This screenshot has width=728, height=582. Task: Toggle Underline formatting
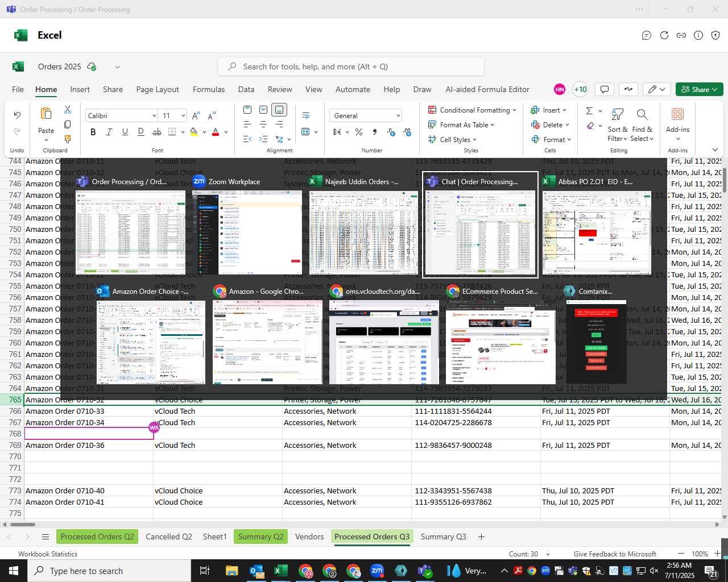[x=125, y=132]
